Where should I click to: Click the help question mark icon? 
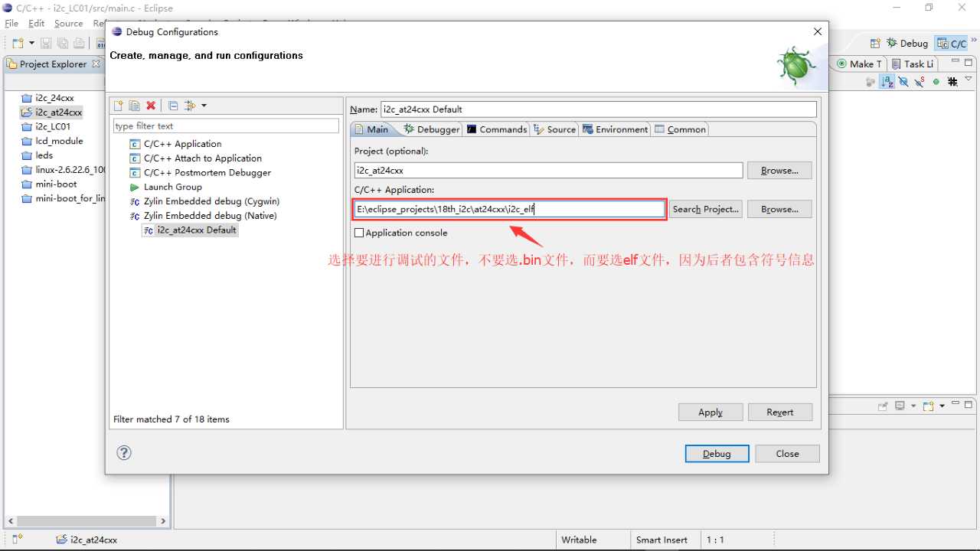(x=124, y=452)
